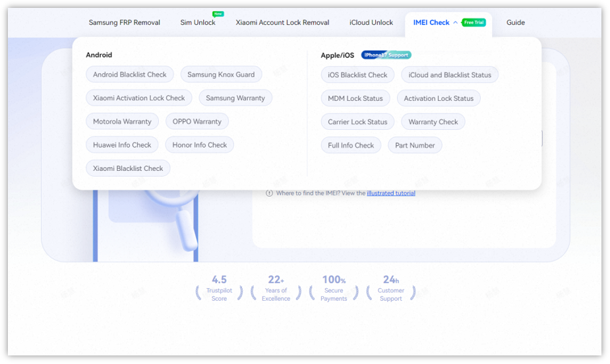
Task: Choose Samsung Warranty option
Action: [x=235, y=98]
